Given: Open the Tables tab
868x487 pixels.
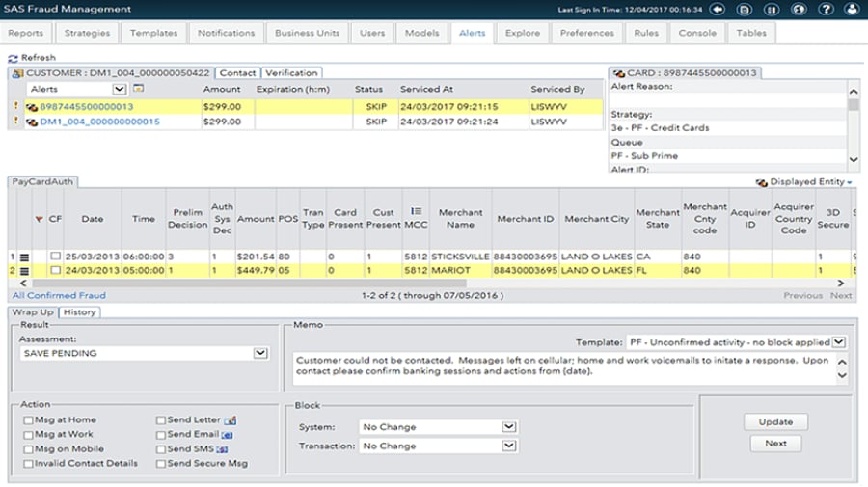Looking at the screenshot, I should [751, 33].
